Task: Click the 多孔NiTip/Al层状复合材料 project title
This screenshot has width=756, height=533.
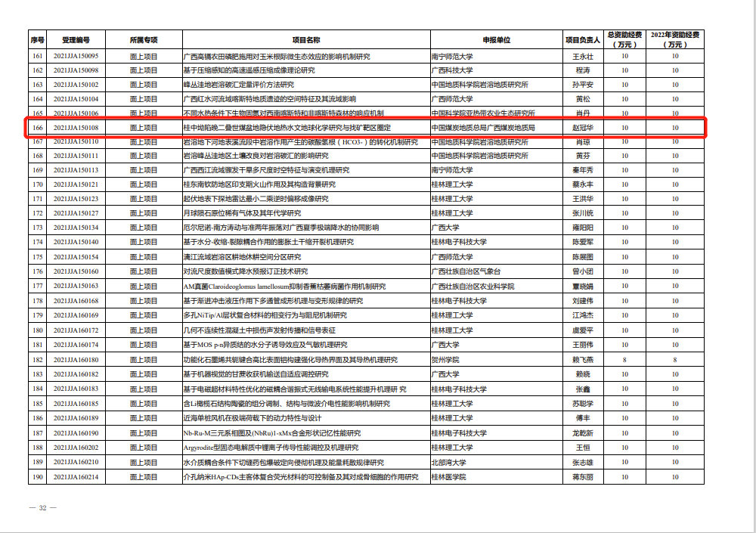Action: [x=265, y=315]
